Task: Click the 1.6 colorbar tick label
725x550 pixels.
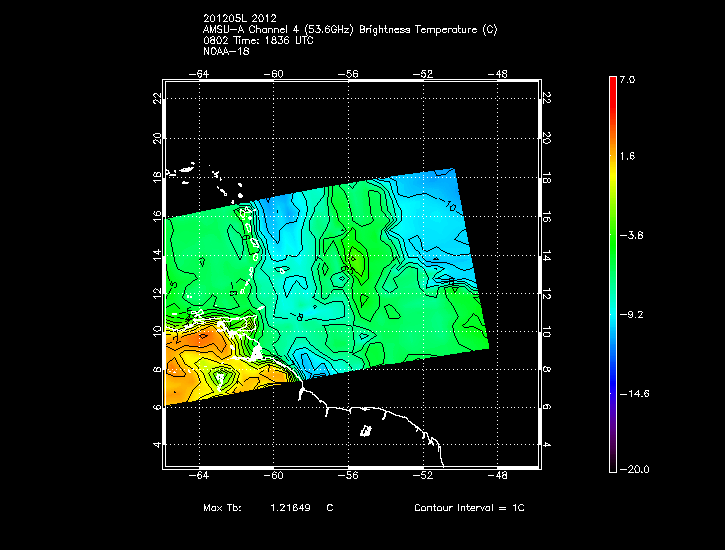Action: (x=627, y=156)
